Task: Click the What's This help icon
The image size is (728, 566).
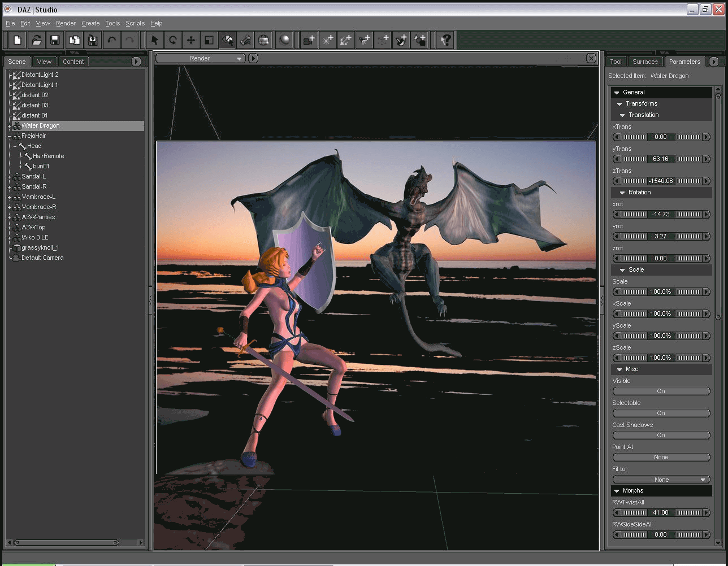Action: coord(446,40)
